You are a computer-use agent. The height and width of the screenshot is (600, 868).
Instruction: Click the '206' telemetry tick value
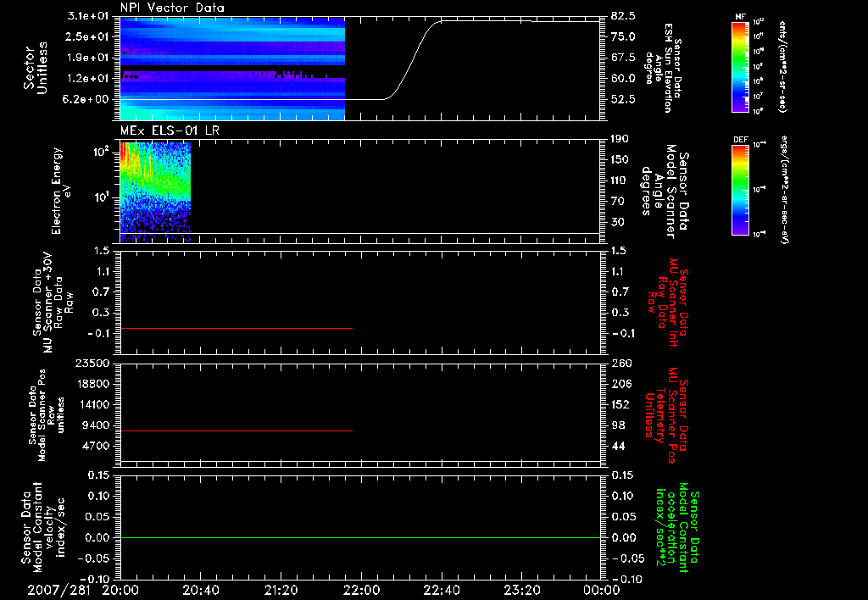coord(621,384)
